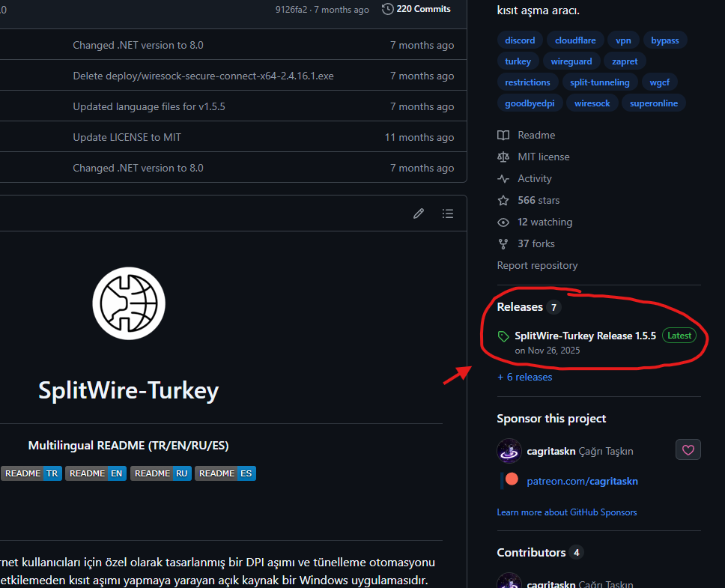Select the cloudflare topic tag
Screen dimensions: 725x588
(575, 40)
